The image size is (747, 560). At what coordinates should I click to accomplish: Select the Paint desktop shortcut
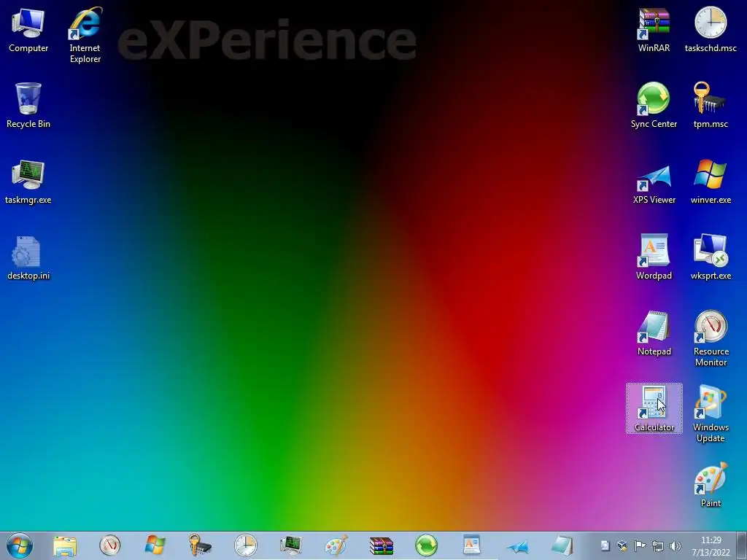click(x=711, y=485)
